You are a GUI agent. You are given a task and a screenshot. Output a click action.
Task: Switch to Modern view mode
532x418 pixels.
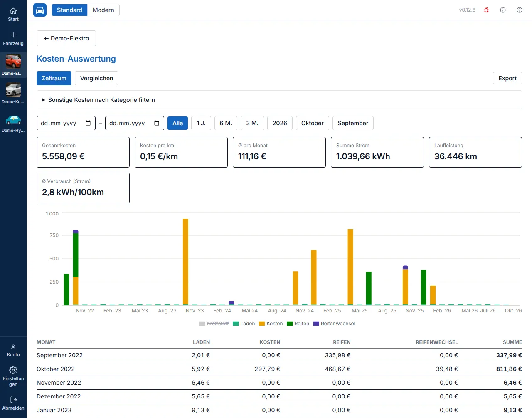click(x=103, y=10)
